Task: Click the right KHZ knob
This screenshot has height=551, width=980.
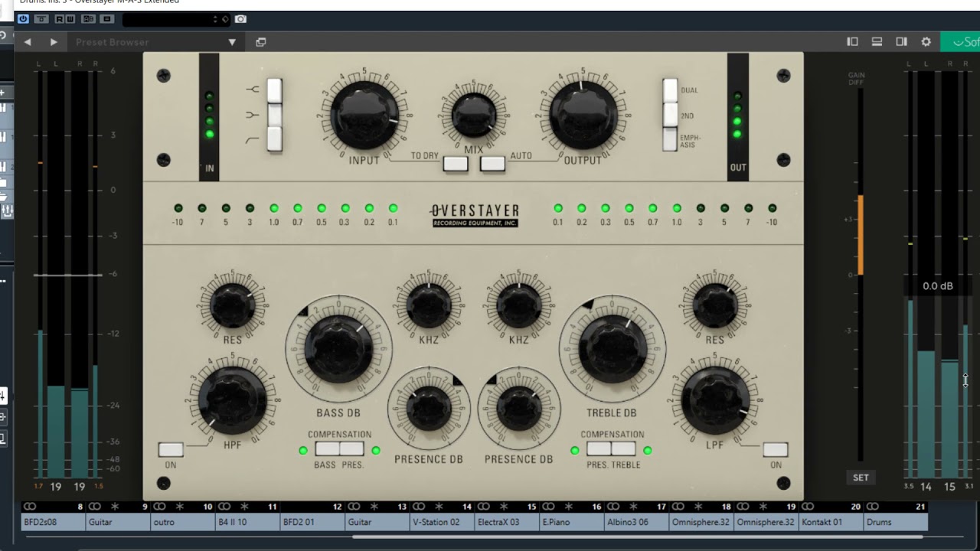Action: [x=519, y=305]
